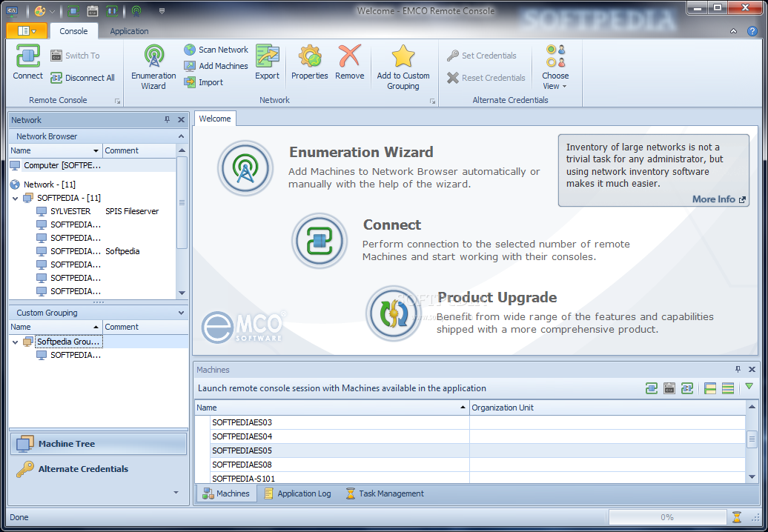Close the Network panel

[x=181, y=120]
